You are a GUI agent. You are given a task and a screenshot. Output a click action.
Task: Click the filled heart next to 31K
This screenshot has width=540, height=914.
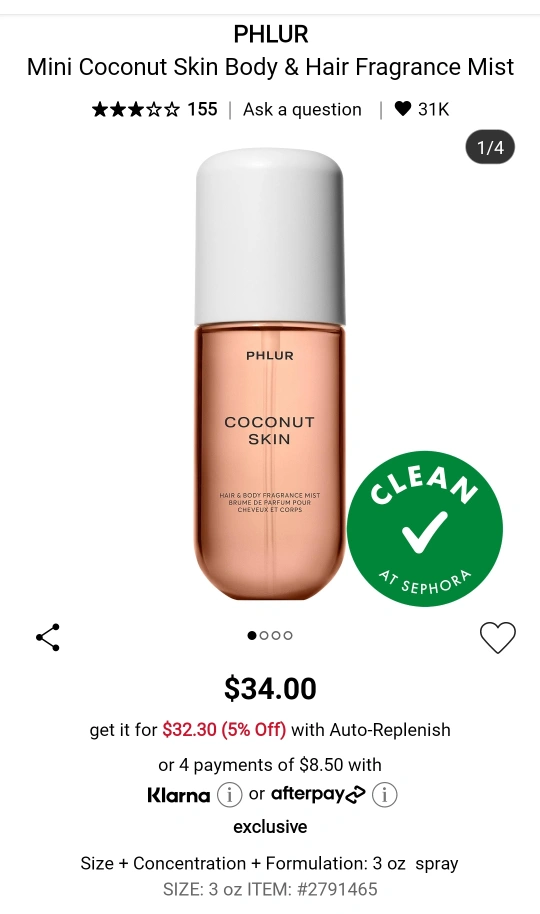point(403,108)
